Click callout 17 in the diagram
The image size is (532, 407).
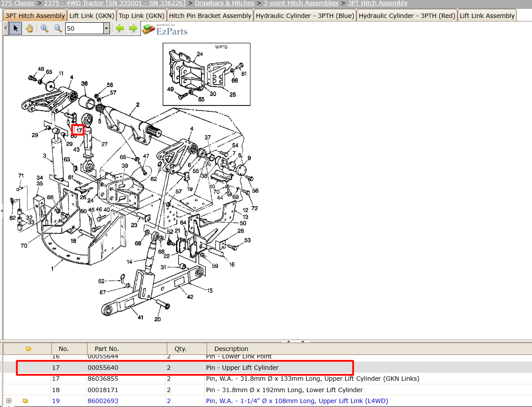(78, 130)
